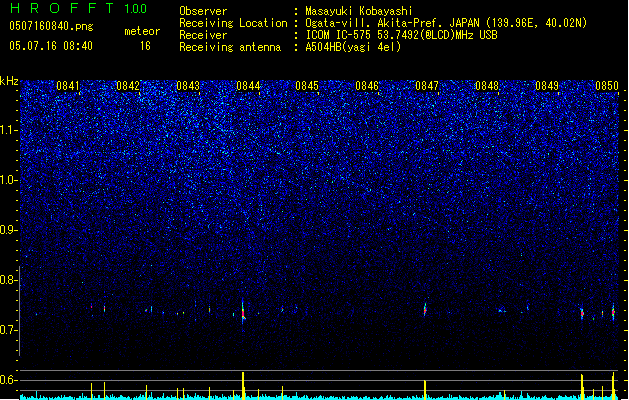Click the 0849 time marker
The image size is (629, 400).
click(x=547, y=86)
